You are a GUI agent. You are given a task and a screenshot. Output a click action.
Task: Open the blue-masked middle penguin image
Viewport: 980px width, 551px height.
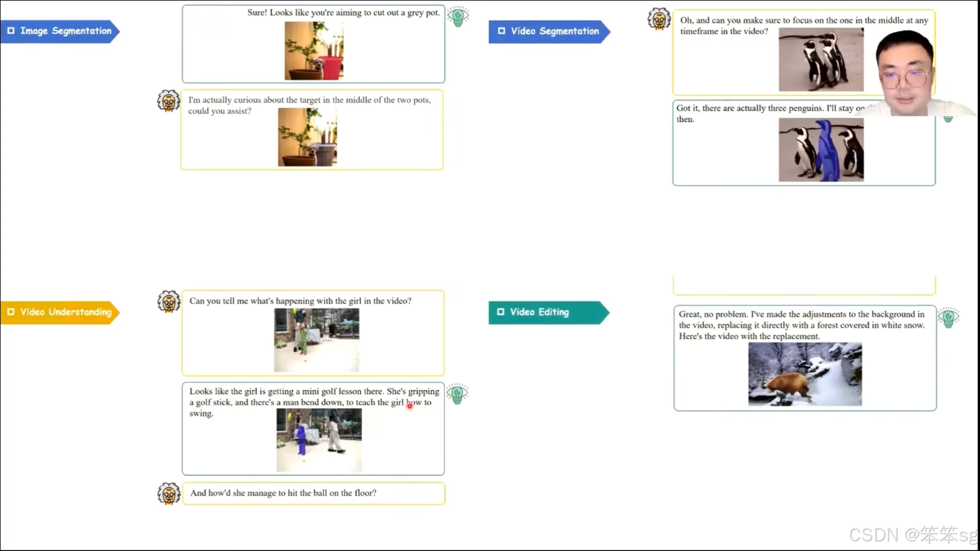point(821,150)
